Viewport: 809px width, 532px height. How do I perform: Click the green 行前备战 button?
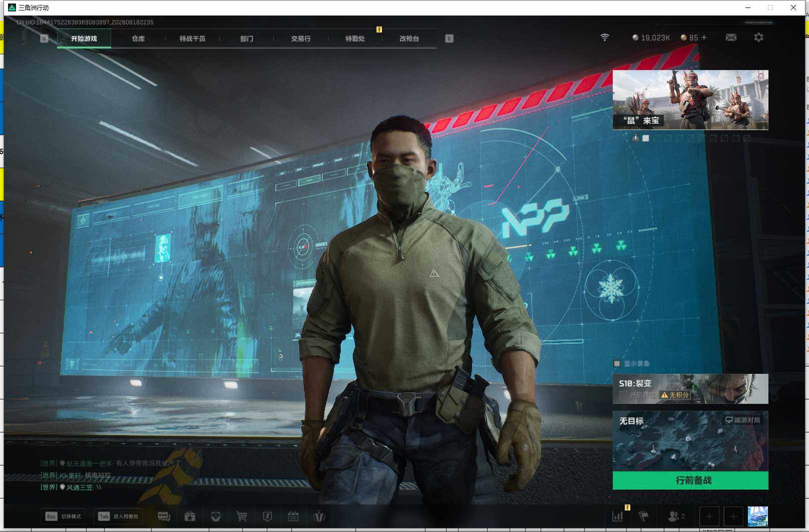(x=690, y=480)
